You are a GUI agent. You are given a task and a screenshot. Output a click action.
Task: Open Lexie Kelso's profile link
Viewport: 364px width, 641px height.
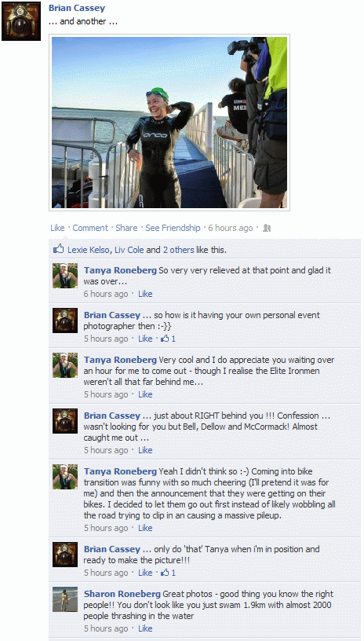pyautogui.click(x=89, y=249)
